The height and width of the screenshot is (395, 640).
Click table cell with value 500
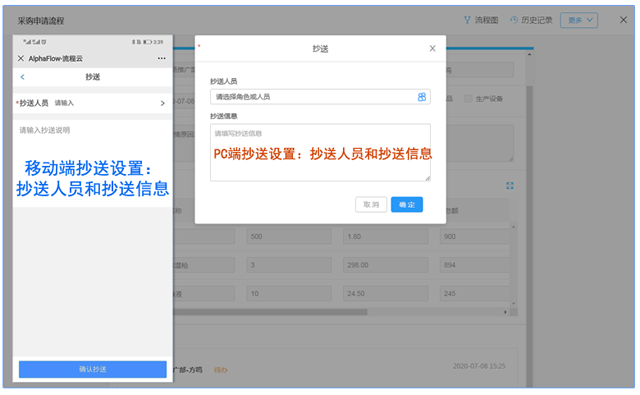tap(289, 237)
